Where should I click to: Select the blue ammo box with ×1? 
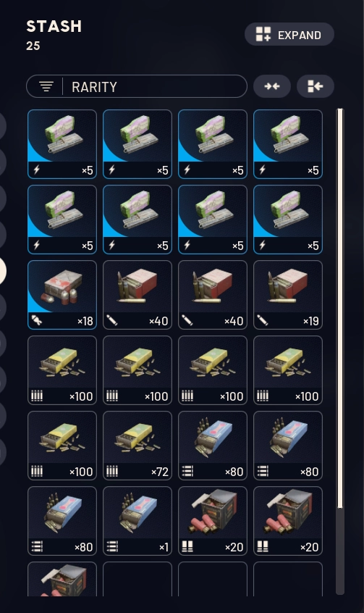[137, 521]
